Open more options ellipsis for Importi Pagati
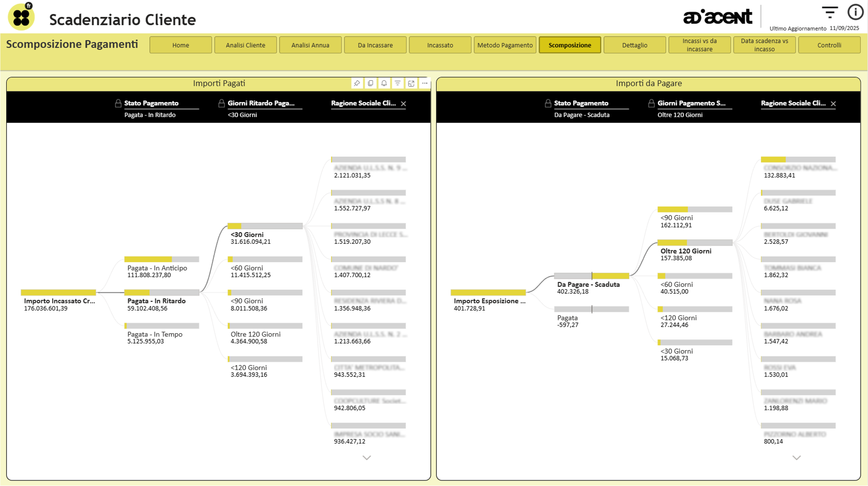868x486 pixels. 425,83
